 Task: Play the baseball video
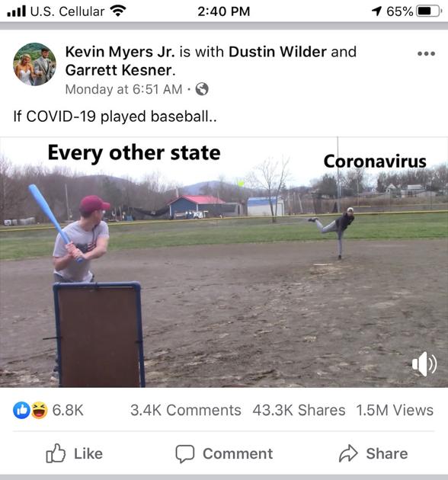pyautogui.click(x=224, y=262)
